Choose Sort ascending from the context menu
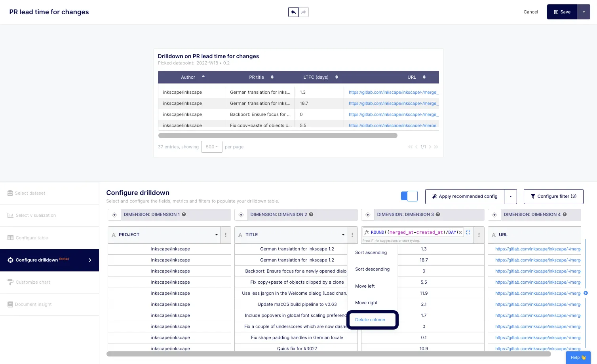The image size is (597, 364). pos(371,252)
